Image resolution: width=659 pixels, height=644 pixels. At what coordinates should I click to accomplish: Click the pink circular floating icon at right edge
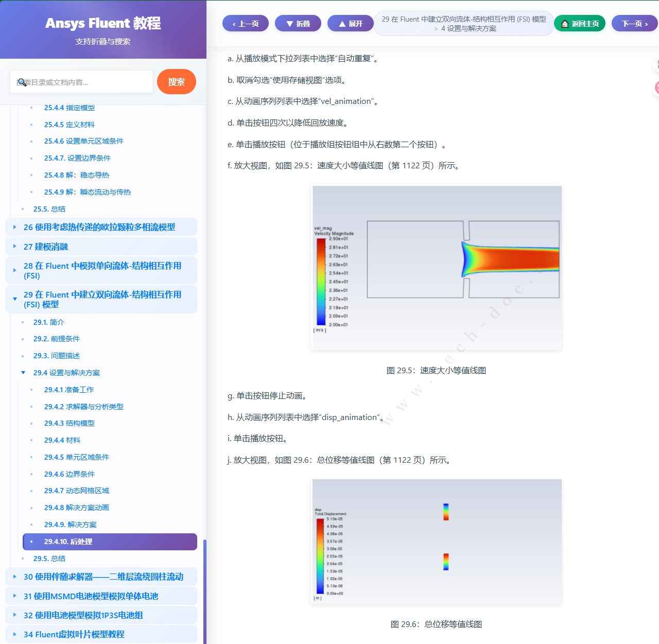tap(657, 88)
